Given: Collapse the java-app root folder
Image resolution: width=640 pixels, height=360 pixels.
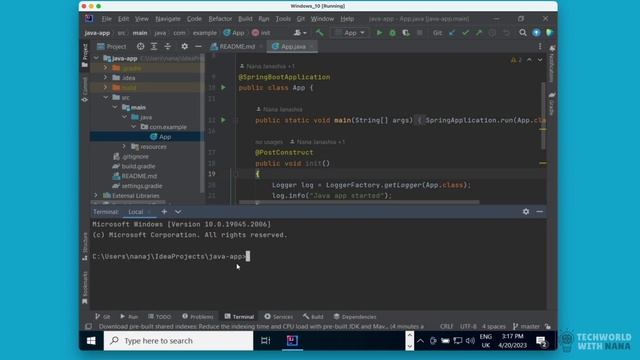Looking at the screenshot, I should (x=96, y=58).
